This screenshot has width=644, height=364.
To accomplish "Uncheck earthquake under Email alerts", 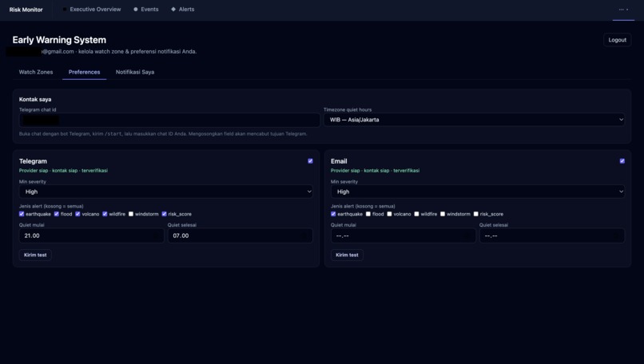I will coord(333,214).
